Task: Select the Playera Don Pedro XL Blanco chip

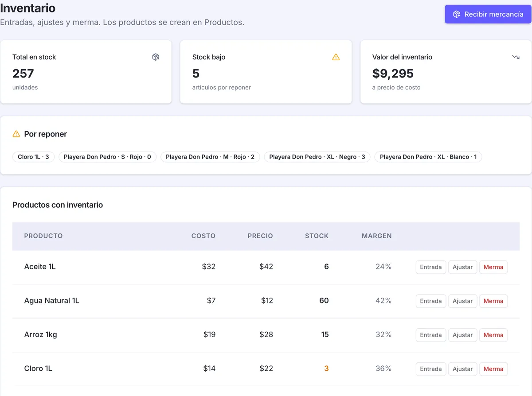Action: point(428,157)
